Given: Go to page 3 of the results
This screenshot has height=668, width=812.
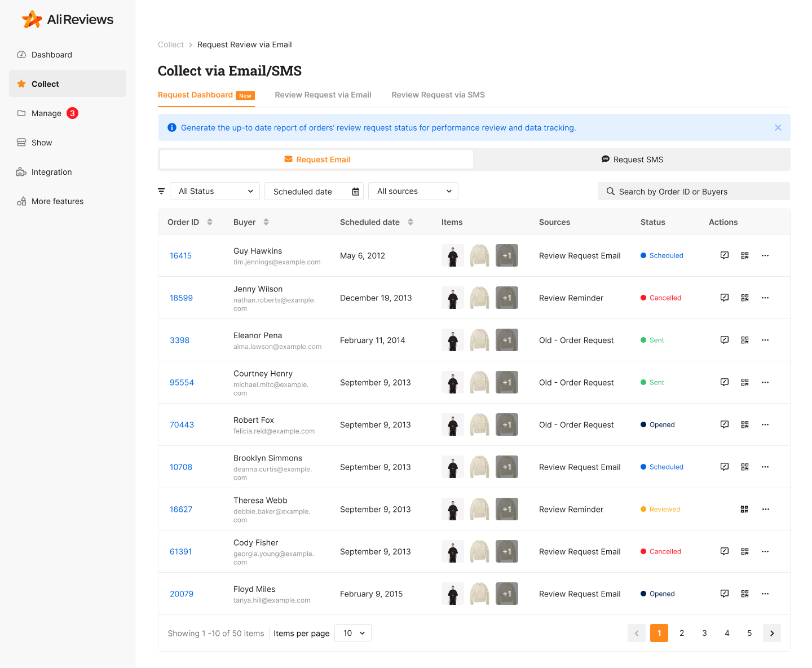Looking at the screenshot, I should click(x=704, y=633).
